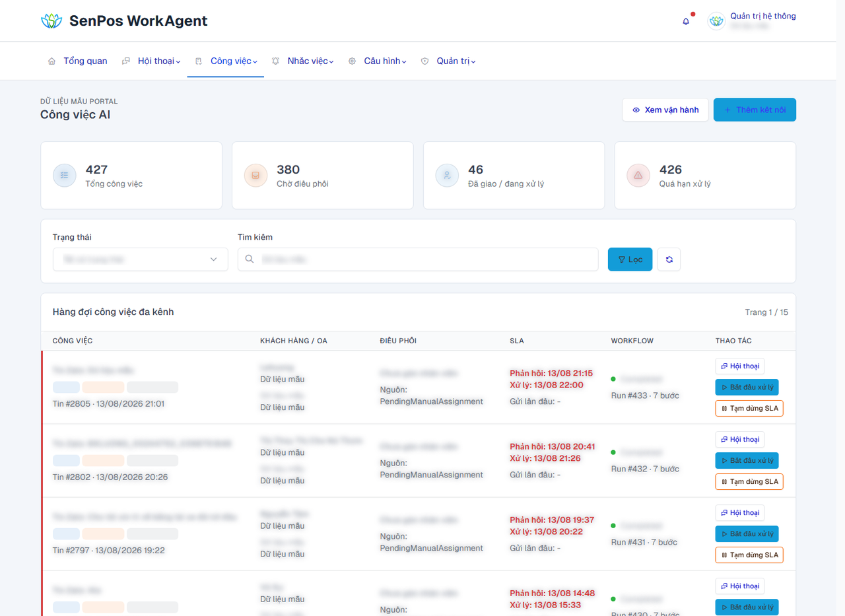The width and height of the screenshot is (845, 616).
Task: Click the home icon beside Tổng quan
Action: point(51,61)
